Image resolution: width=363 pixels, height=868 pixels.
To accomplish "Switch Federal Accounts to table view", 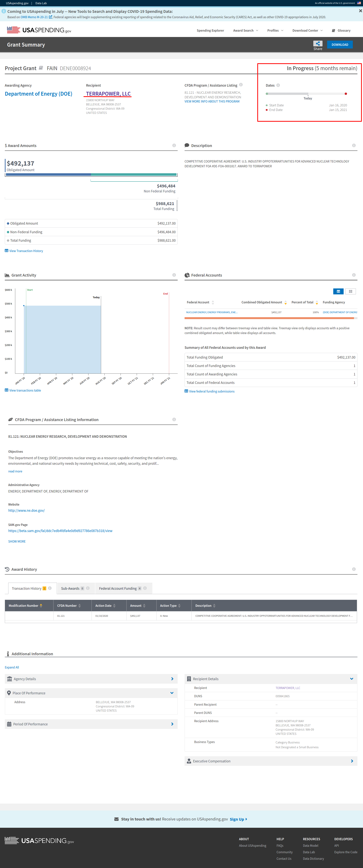I will [x=338, y=292].
